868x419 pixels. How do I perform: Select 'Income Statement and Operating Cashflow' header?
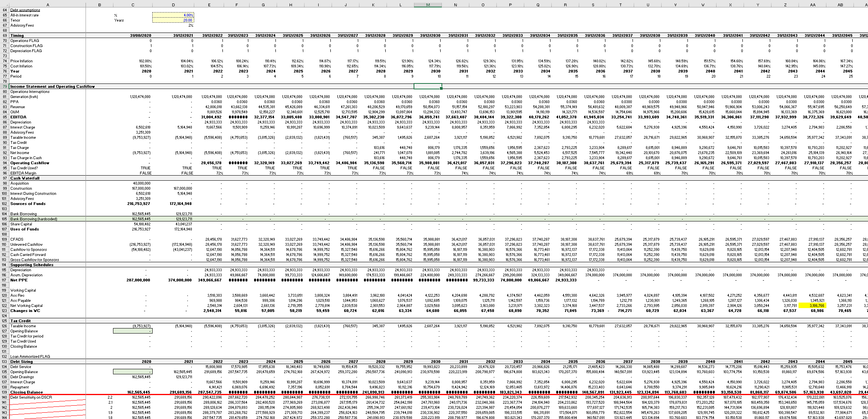[52, 86]
